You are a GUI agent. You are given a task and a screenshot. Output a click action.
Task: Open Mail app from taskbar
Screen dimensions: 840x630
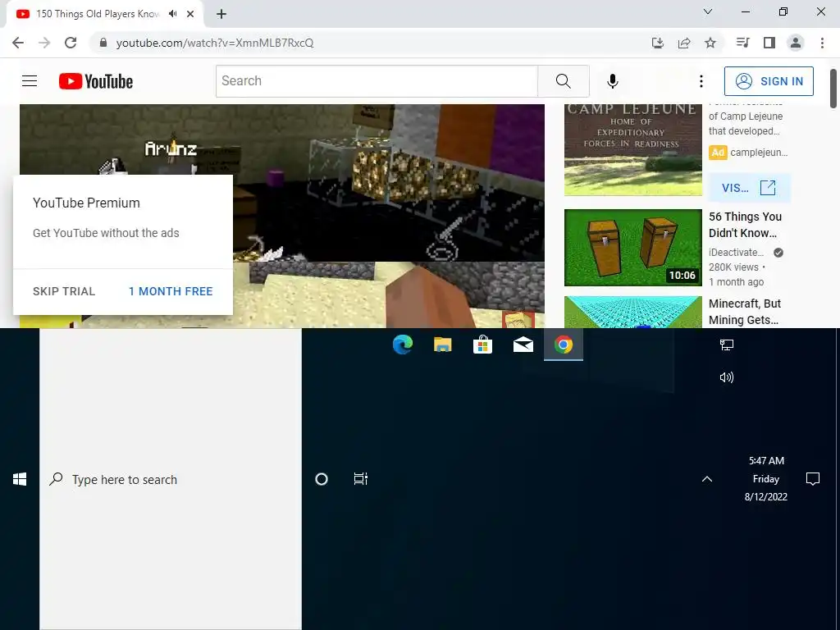coord(523,345)
